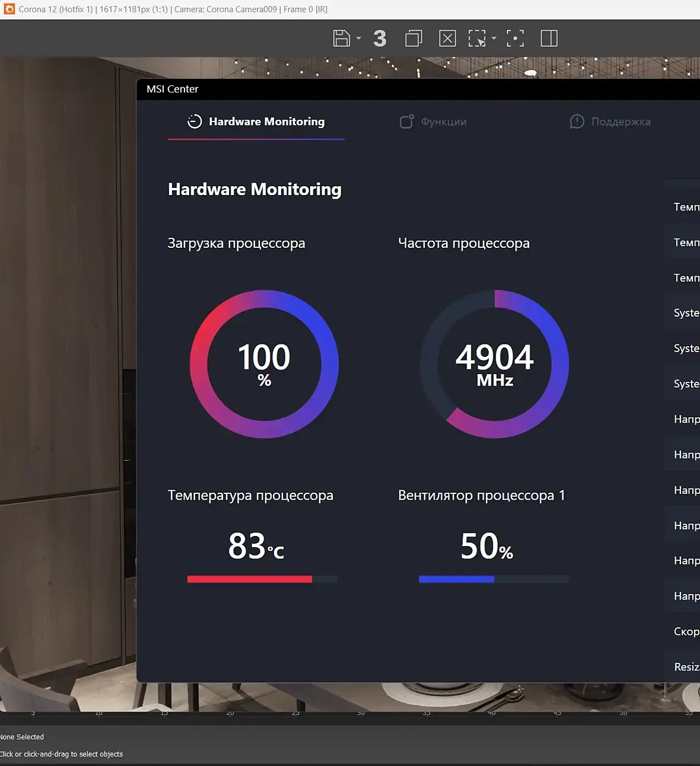Click the 4904 MHz frequency gauge
Screen dimensions: 700x766
[495, 364]
